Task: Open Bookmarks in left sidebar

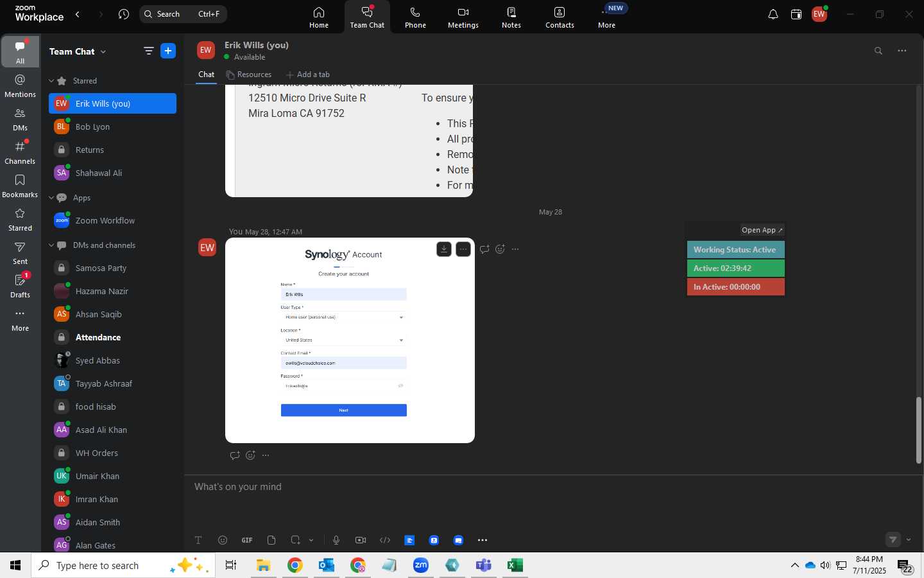Action: pyautogui.click(x=20, y=186)
